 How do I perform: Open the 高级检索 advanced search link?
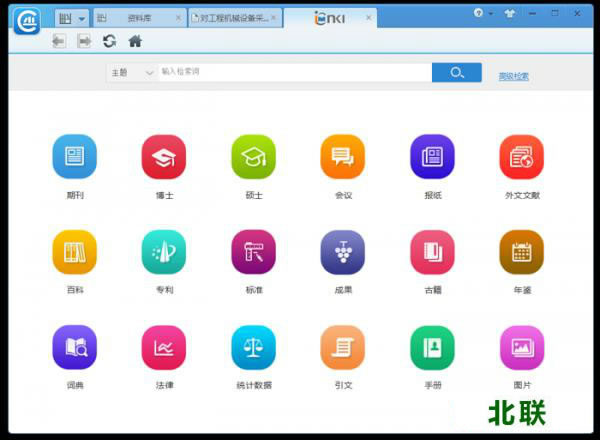tap(513, 76)
